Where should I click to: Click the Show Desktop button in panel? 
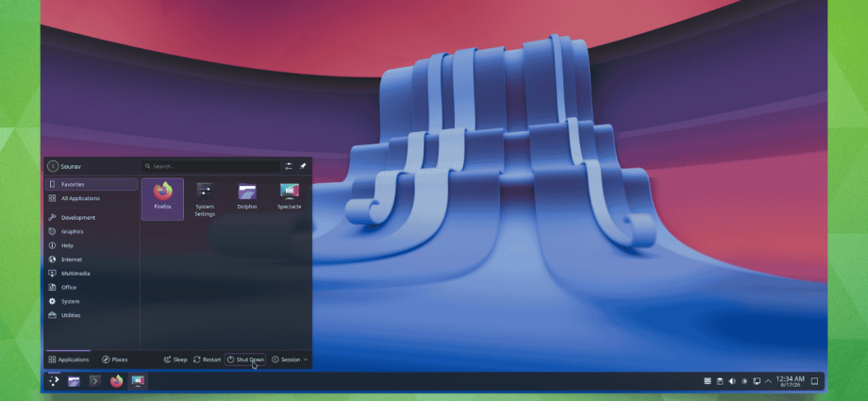point(815,381)
